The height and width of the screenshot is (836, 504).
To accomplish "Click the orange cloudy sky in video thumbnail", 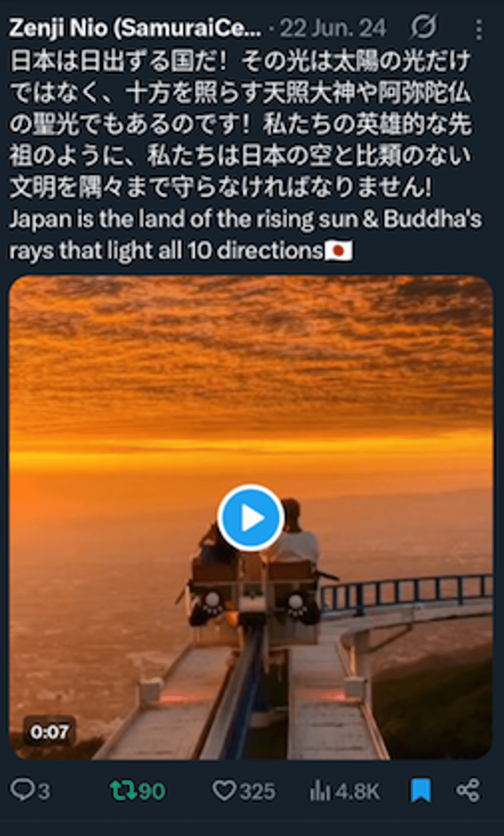I will (x=251, y=354).
